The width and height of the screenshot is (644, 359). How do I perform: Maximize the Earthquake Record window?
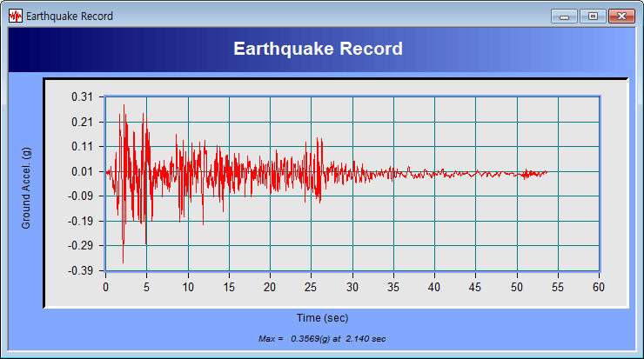pos(593,16)
